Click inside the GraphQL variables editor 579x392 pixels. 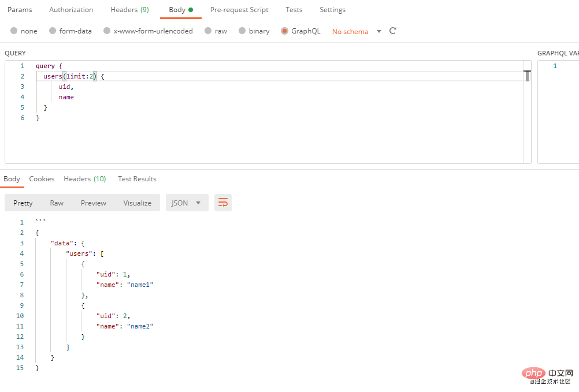coord(558,112)
